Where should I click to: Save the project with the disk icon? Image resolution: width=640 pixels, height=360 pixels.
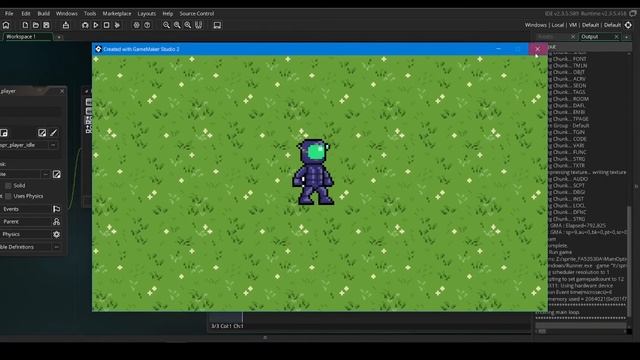pyautogui.click(x=46, y=25)
